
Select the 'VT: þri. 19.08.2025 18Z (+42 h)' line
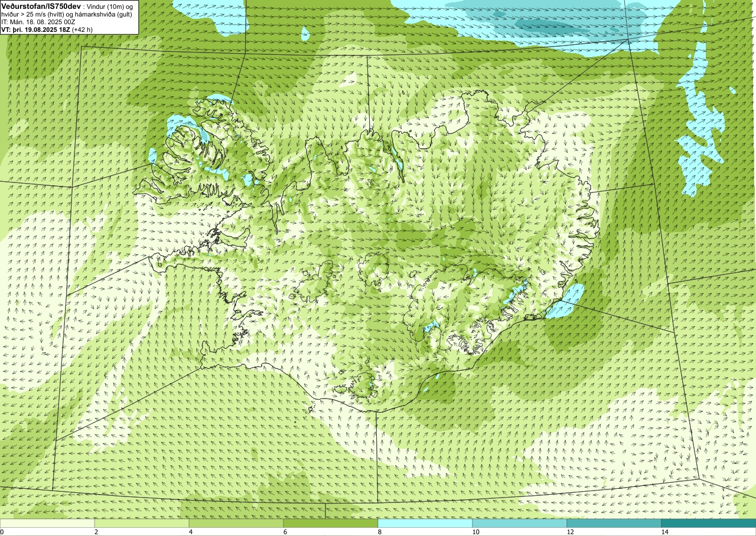pyautogui.click(x=47, y=29)
